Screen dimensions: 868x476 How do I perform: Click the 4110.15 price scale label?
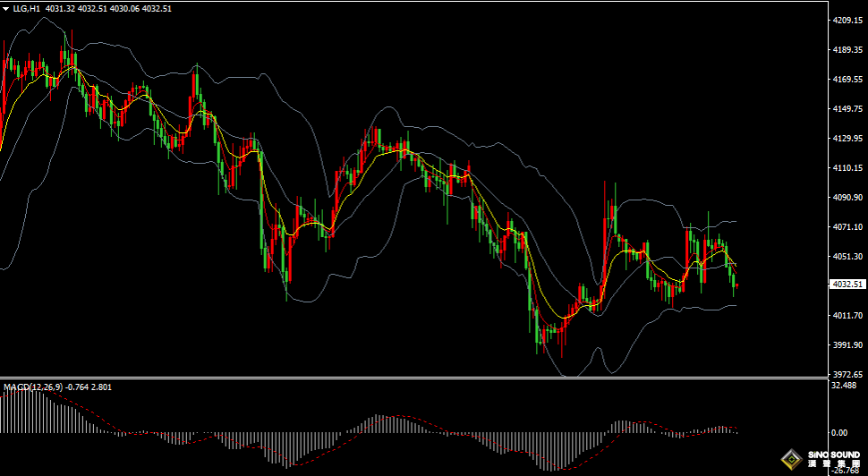[847, 167]
